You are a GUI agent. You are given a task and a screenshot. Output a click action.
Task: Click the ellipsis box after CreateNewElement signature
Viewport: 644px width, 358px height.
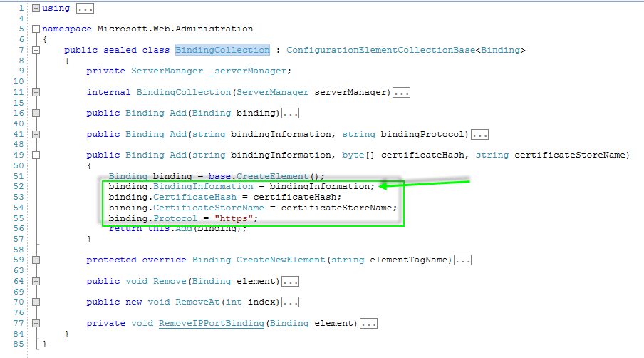[462, 260]
